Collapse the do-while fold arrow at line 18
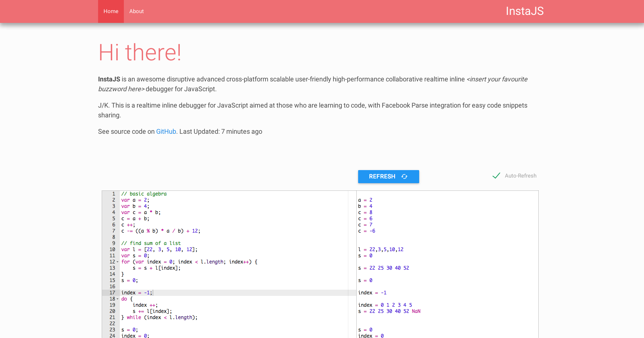 (118, 299)
